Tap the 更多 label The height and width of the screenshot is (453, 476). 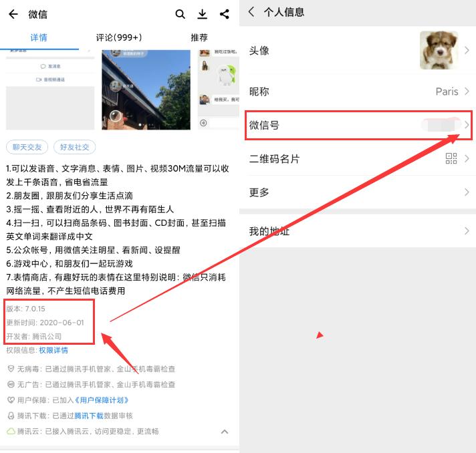259,192
